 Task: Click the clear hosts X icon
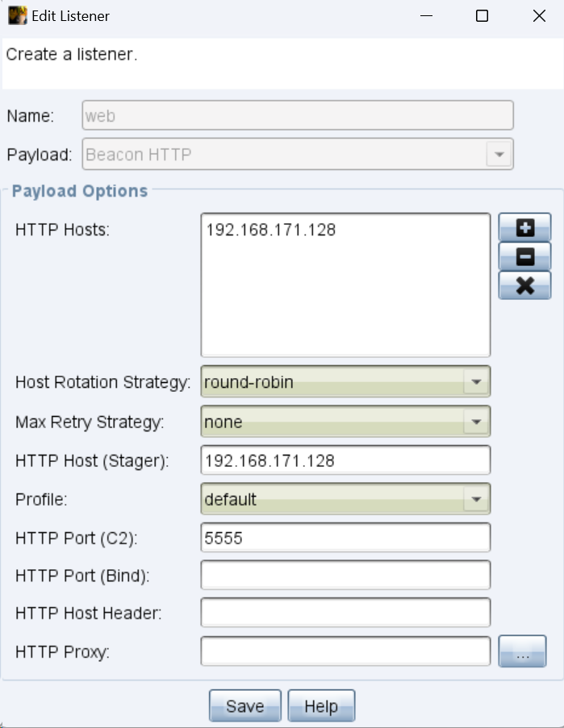[524, 285]
